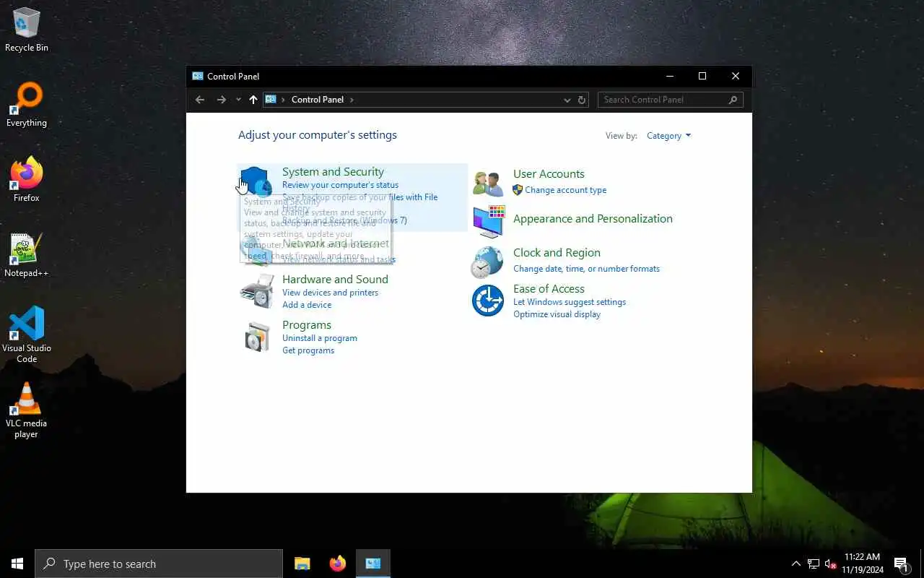Image resolution: width=924 pixels, height=578 pixels.
Task: Open Visual Studio Code desktop shortcut
Action: click(27, 335)
